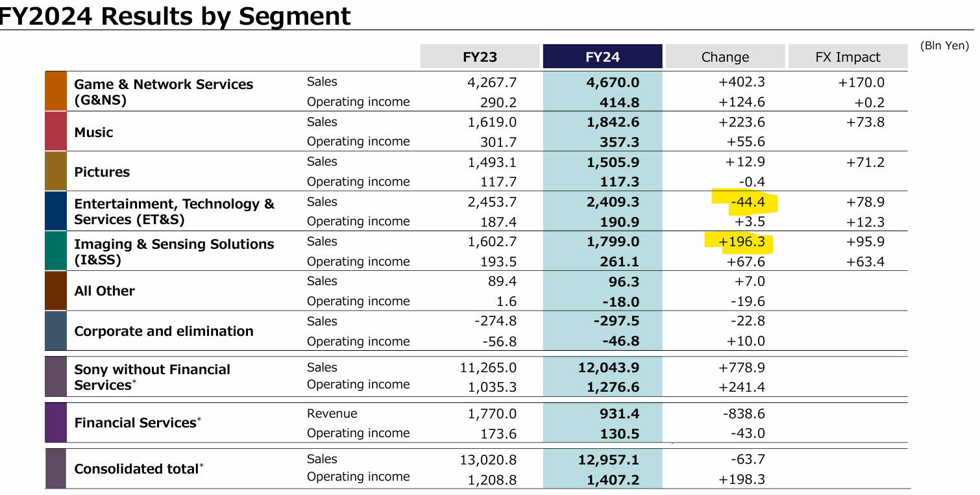Select the bold 414.8 value
The width and height of the screenshot is (980, 495).
click(x=620, y=103)
